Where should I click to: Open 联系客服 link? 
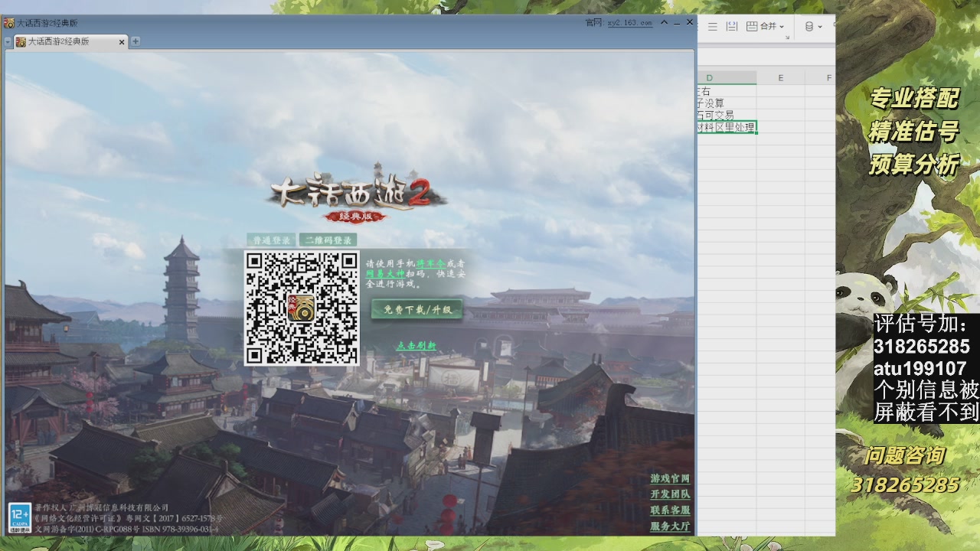670,510
